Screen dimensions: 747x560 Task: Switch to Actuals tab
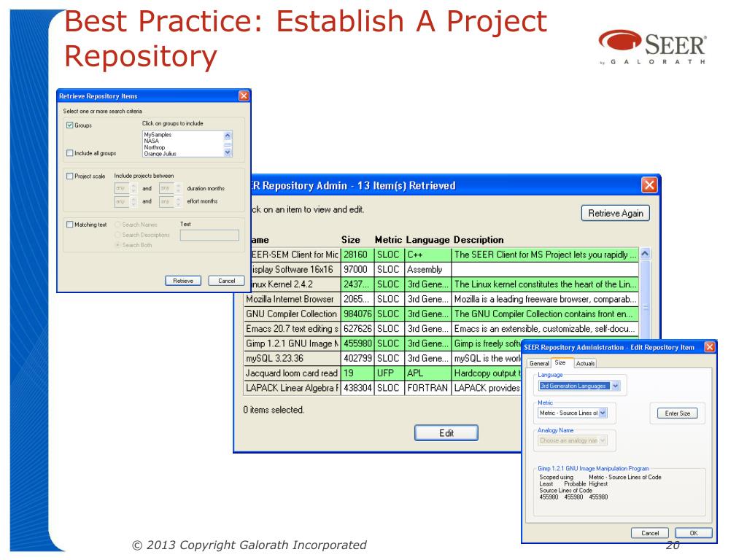tap(585, 363)
